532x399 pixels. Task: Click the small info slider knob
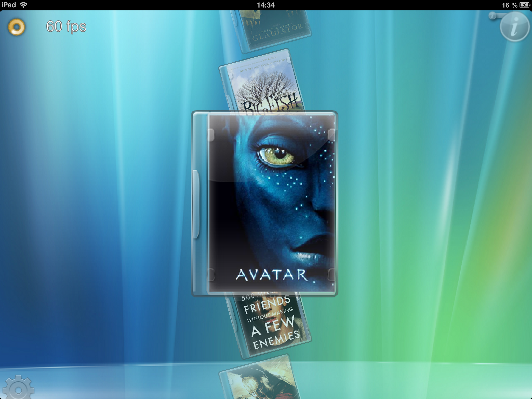point(492,16)
